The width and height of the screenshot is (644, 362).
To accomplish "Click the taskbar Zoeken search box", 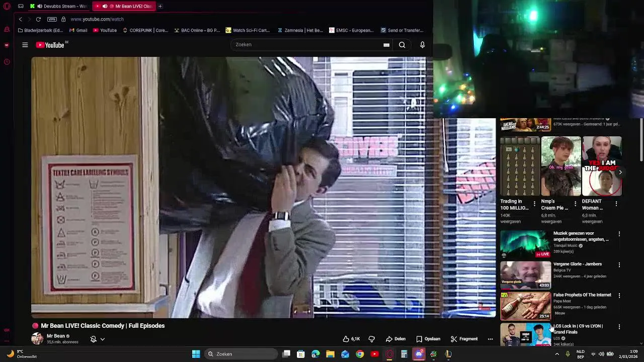I will point(242,354).
